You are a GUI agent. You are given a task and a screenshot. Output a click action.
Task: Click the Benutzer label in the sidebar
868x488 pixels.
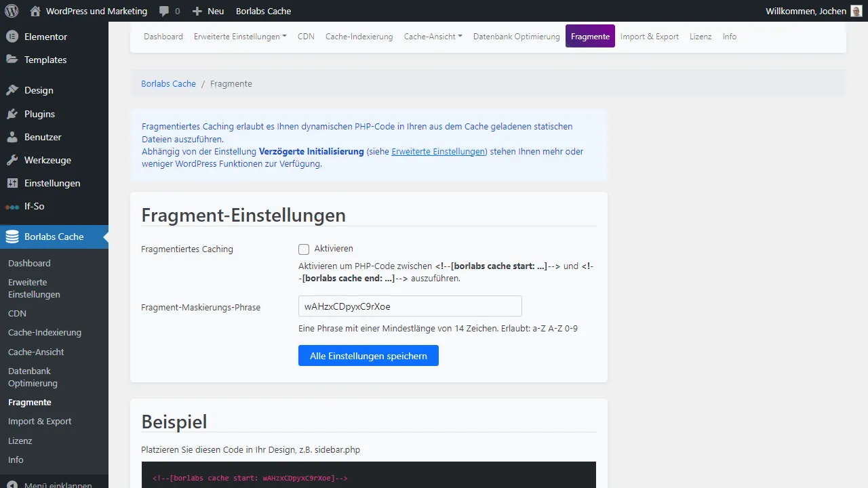[43, 137]
